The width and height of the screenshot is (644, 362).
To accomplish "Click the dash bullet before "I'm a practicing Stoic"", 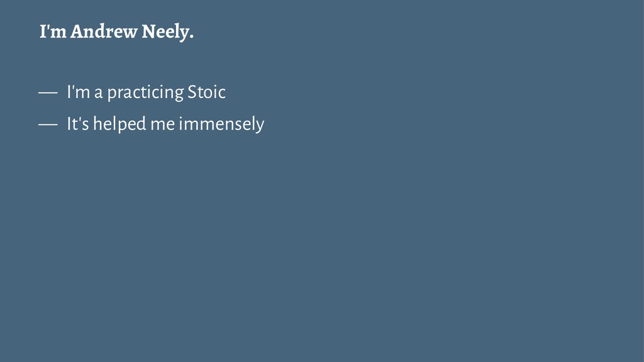I will click(x=48, y=93).
